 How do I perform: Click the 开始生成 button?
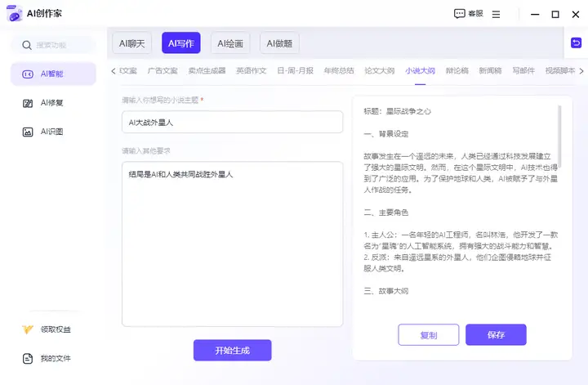click(232, 351)
